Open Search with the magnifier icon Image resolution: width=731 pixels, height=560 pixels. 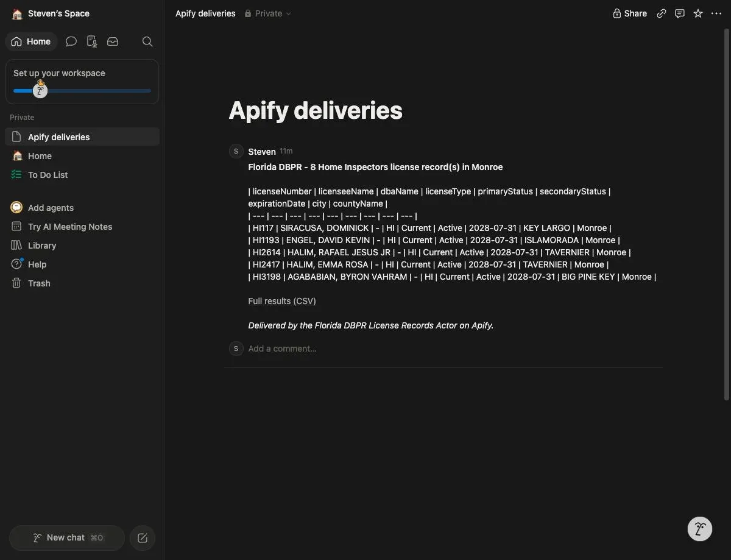point(147,41)
